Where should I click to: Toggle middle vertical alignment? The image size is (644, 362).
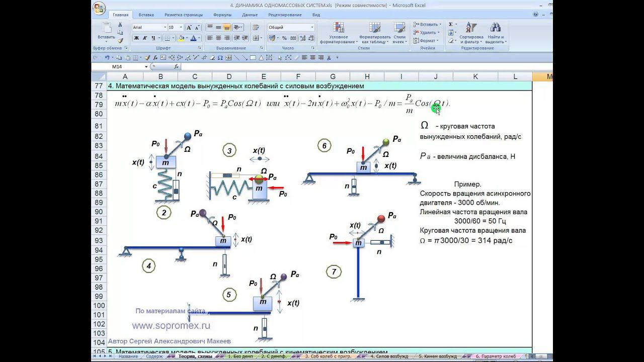[x=219, y=27]
